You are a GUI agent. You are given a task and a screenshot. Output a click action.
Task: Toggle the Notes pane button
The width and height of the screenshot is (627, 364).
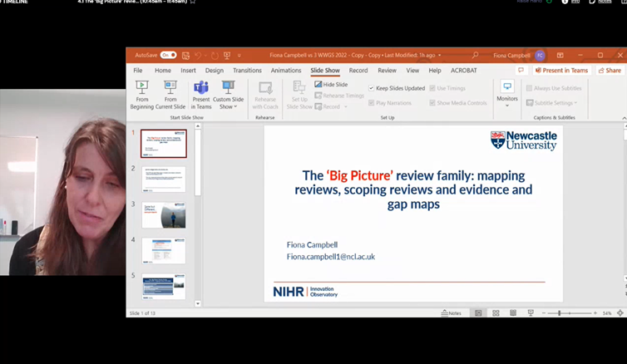[x=451, y=313]
